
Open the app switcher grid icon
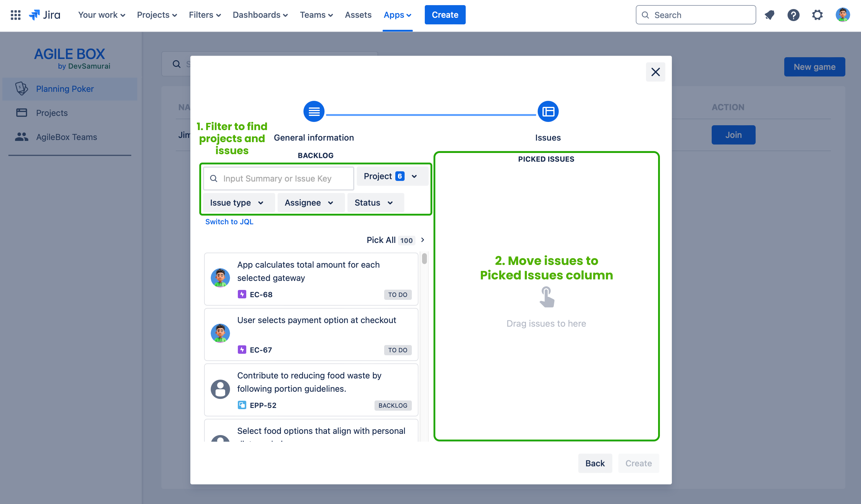pos(15,15)
